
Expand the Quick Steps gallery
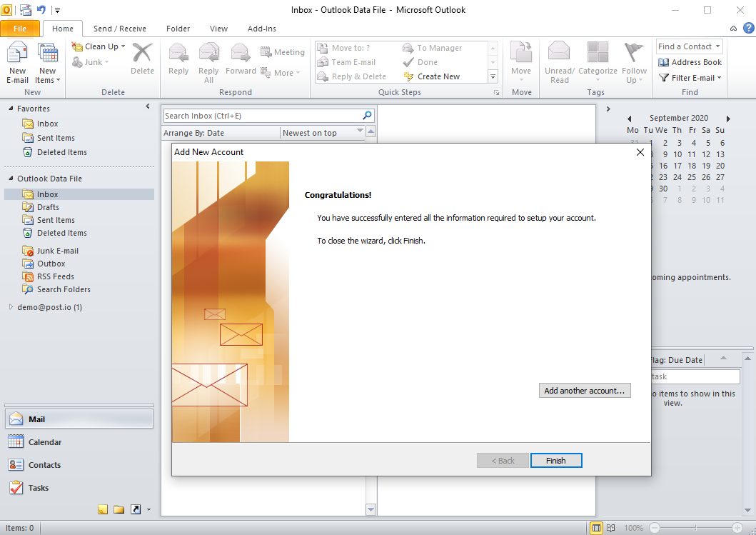(x=493, y=76)
